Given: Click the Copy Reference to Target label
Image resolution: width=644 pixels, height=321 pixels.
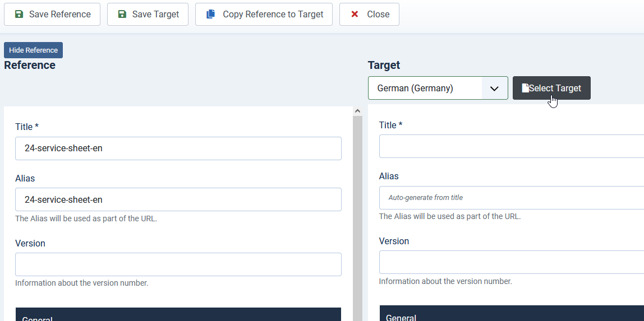Looking at the screenshot, I should coord(273,15).
